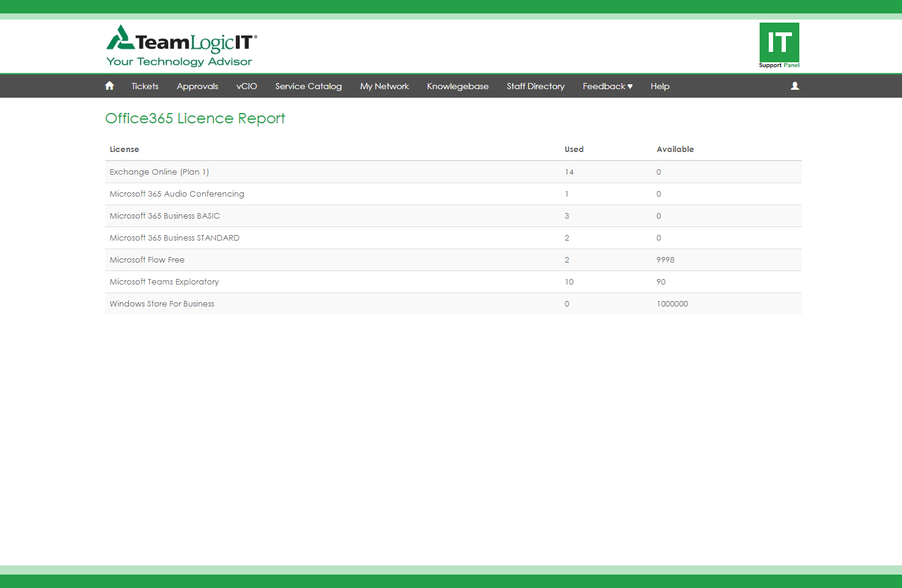
Task: Open the user profile icon
Action: 794,86
